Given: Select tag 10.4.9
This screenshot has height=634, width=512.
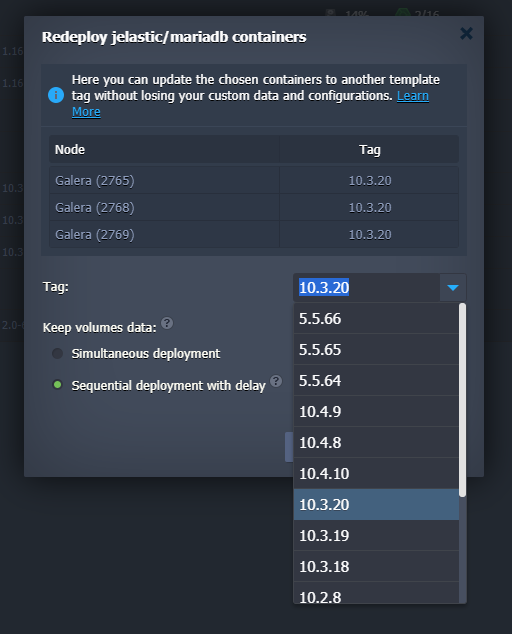Looking at the screenshot, I should pos(376,412).
